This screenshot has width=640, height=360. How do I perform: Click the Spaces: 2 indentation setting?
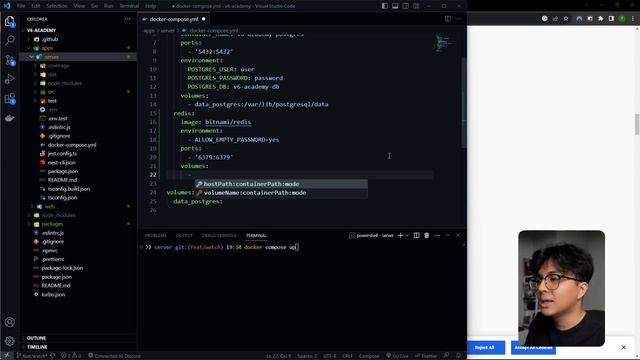click(307, 356)
